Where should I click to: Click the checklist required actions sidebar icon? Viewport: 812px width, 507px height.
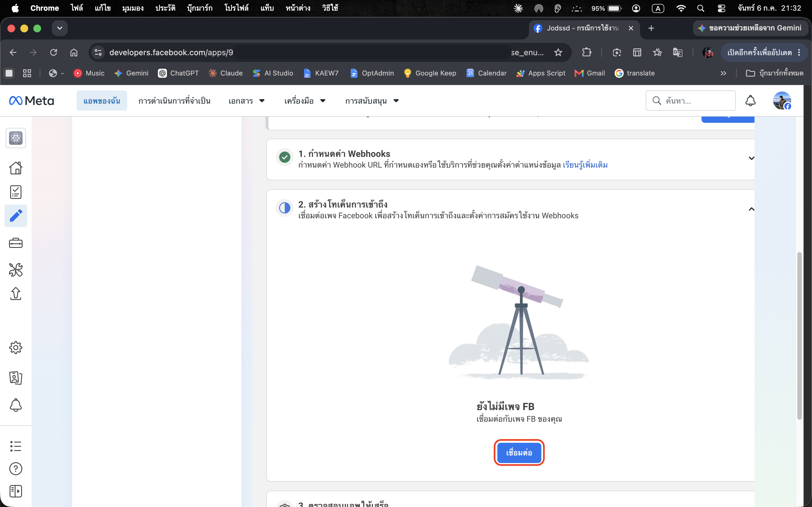16,192
